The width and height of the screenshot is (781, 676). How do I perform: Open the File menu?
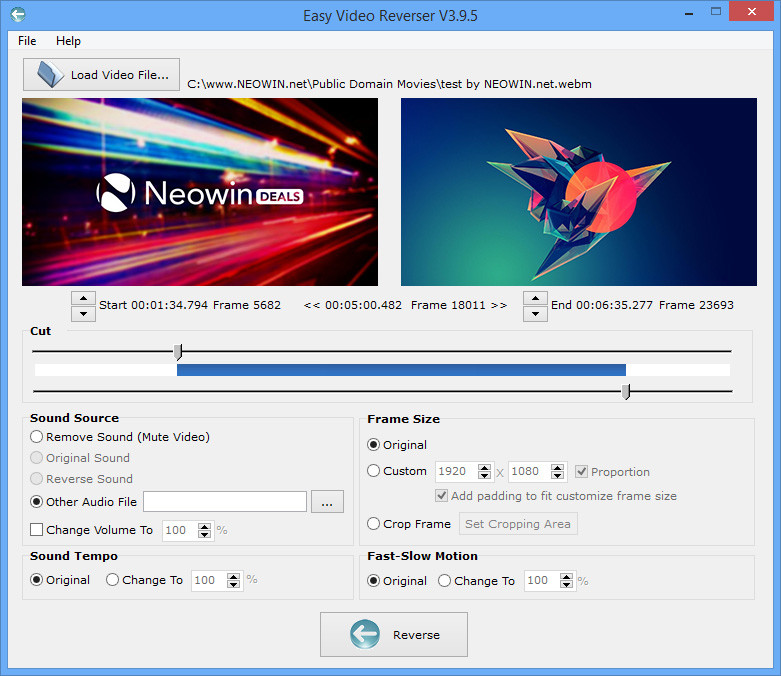point(27,41)
